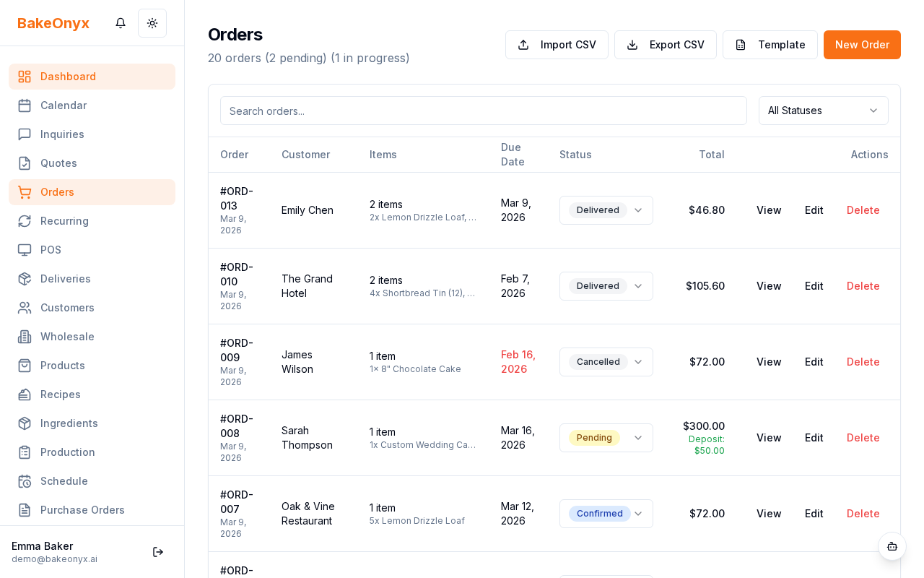This screenshot has width=924, height=578.
Task: Click Export CSV
Action: coord(665,45)
